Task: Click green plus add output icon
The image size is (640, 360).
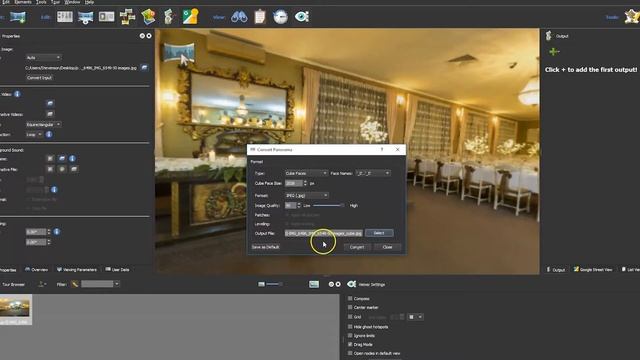Action: (x=554, y=52)
